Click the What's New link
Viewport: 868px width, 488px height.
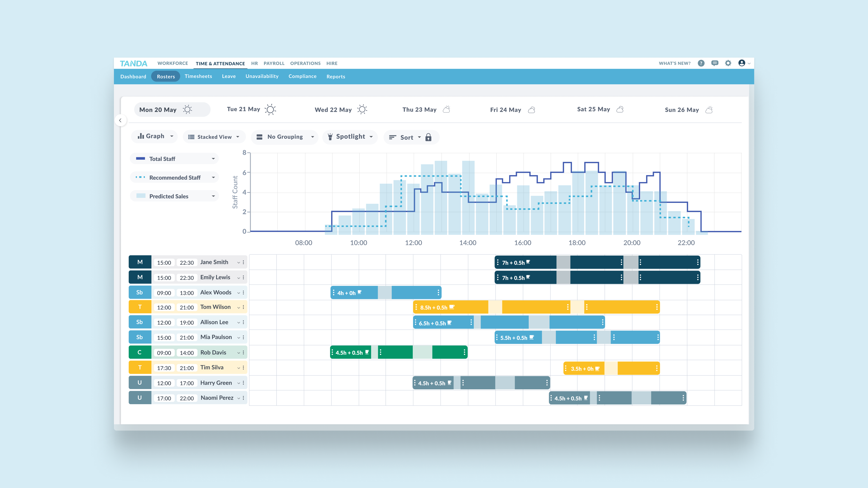click(675, 63)
